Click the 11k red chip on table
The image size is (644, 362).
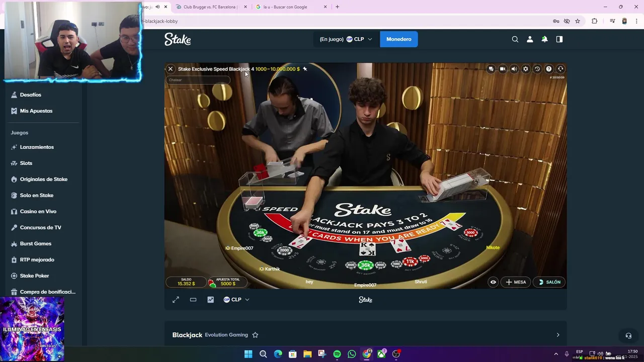[410, 261]
